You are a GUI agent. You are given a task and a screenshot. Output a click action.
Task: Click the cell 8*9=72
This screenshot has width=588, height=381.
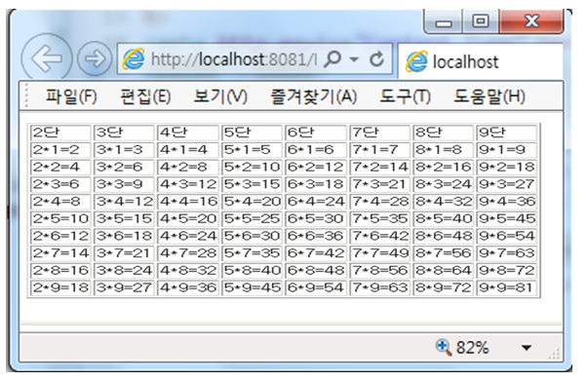coord(444,287)
